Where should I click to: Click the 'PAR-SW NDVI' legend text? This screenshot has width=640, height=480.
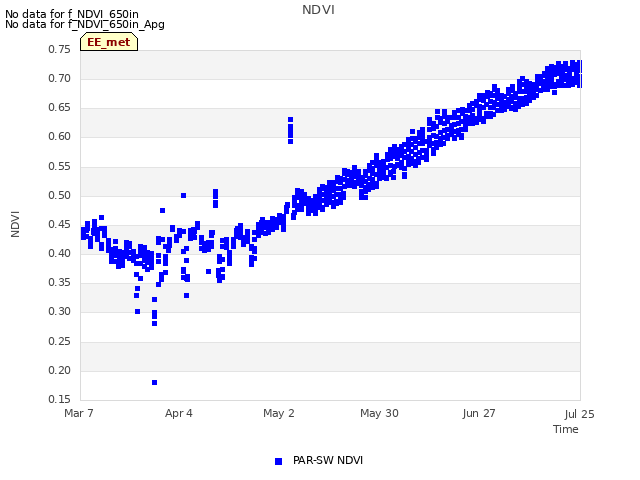click(328, 460)
